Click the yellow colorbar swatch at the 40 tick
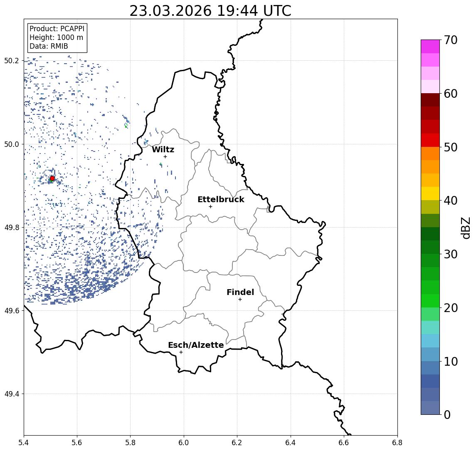The width and height of the screenshot is (476, 451). click(430, 194)
